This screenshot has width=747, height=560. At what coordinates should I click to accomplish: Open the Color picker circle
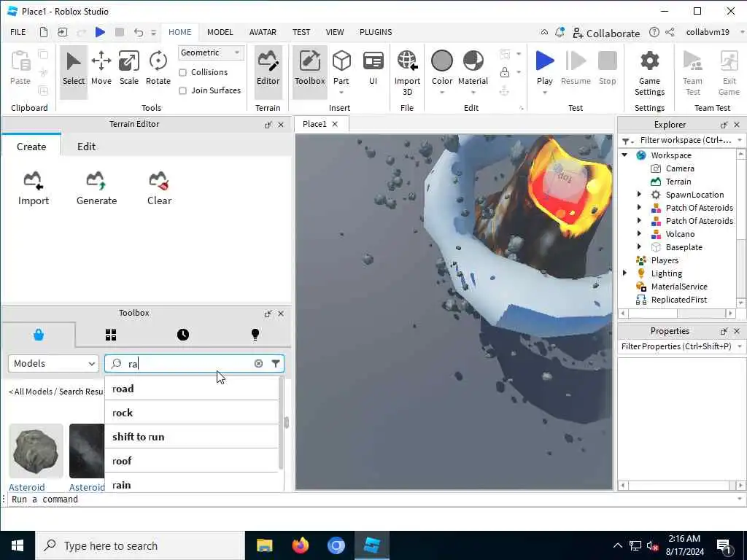(441, 61)
